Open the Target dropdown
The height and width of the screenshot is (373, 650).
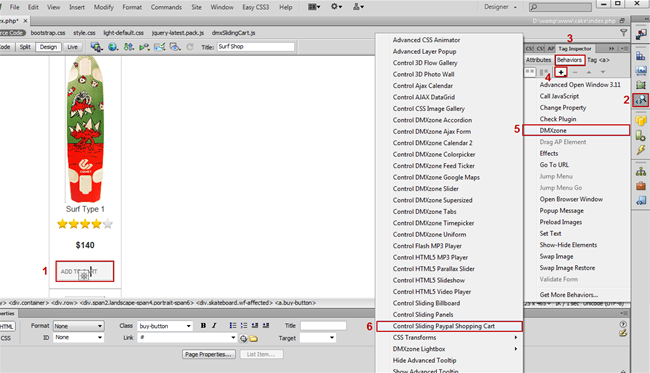pos(318,338)
